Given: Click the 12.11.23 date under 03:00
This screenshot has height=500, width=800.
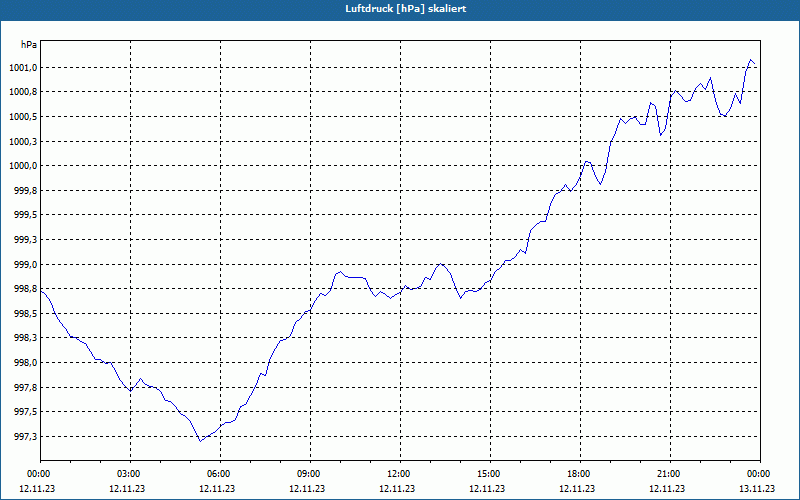Looking at the screenshot, I should [127, 489].
